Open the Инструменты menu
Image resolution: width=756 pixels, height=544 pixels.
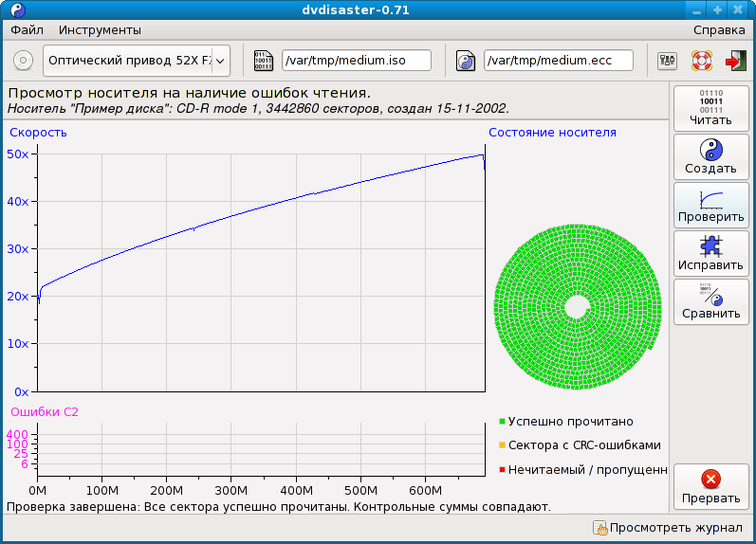click(x=100, y=30)
